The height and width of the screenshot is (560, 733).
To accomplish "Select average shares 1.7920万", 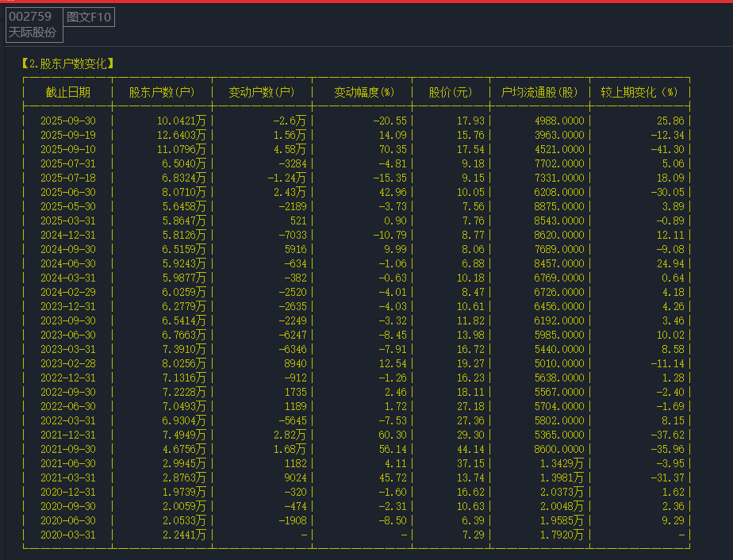I will pyautogui.click(x=562, y=535).
